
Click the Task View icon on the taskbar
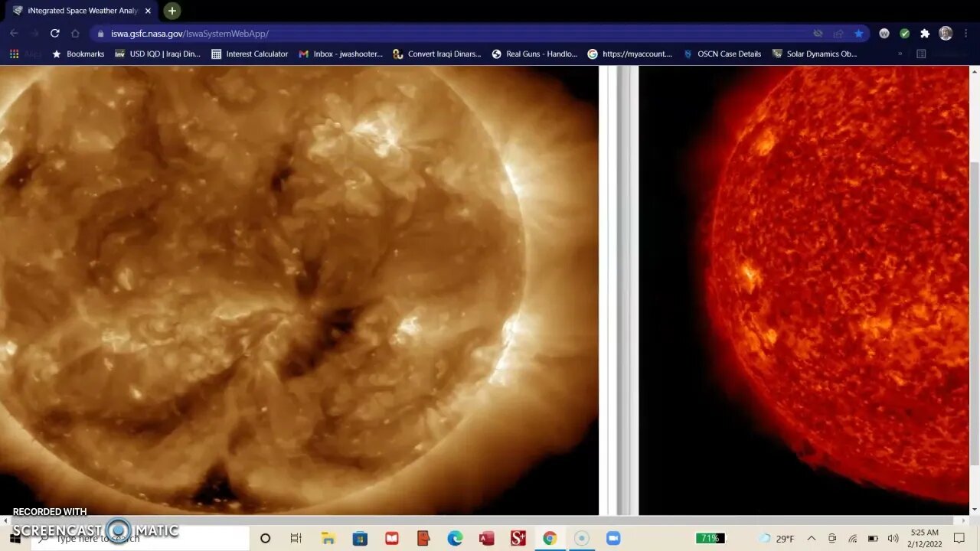[296, 538]
